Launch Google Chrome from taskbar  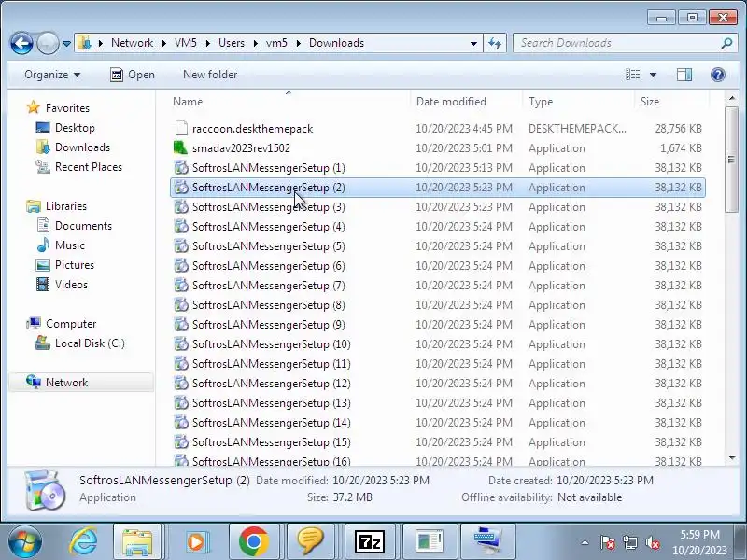(253, 542)
